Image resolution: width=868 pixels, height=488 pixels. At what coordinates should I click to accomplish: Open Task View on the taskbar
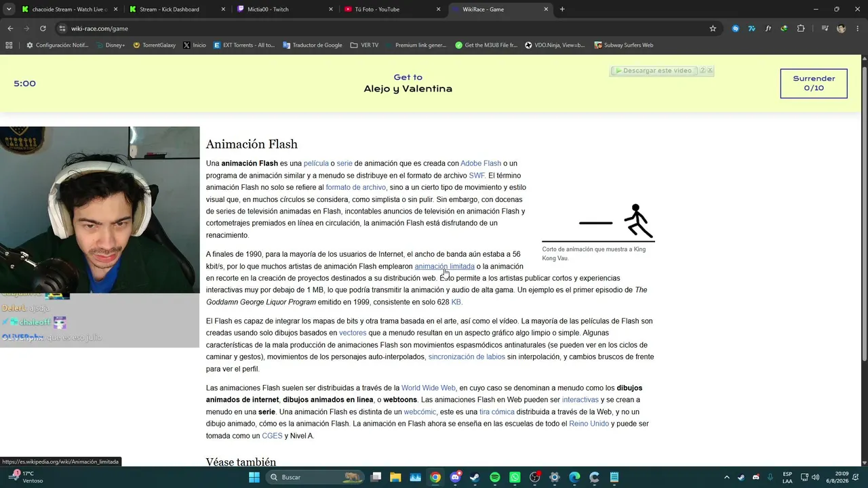pos(376,477)
